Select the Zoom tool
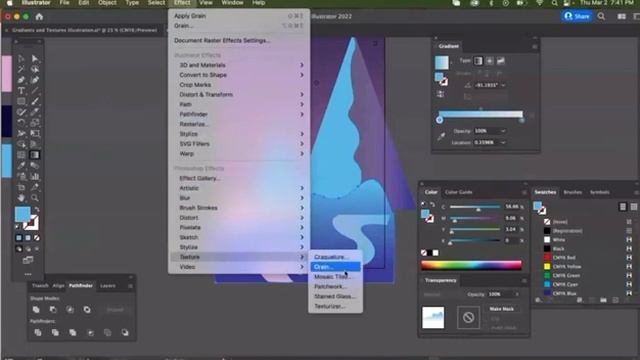 click(35, 198)
